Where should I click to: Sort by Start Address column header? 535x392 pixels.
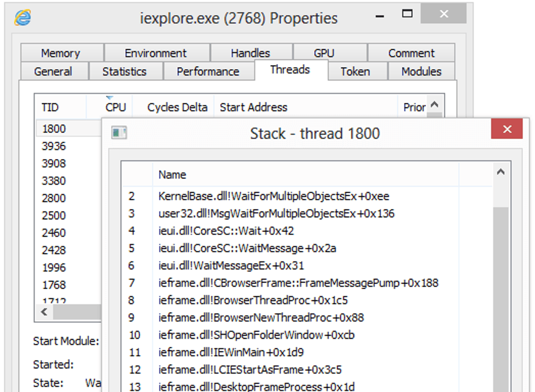point(306,107)
